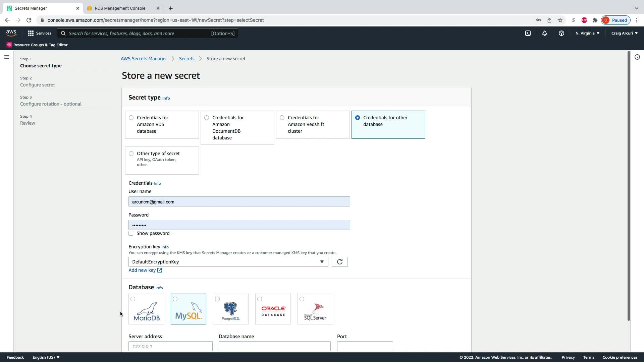Open the info panel icon at right

[637, 57]
